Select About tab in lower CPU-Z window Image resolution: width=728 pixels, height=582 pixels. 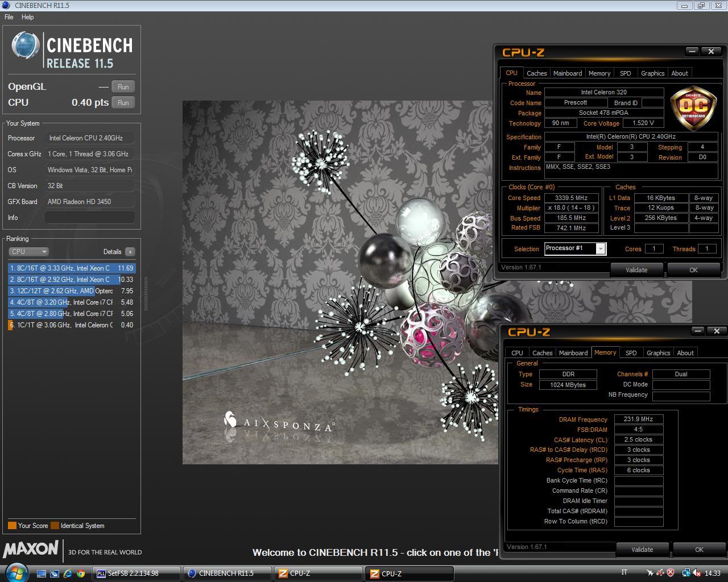pos(685,353)
